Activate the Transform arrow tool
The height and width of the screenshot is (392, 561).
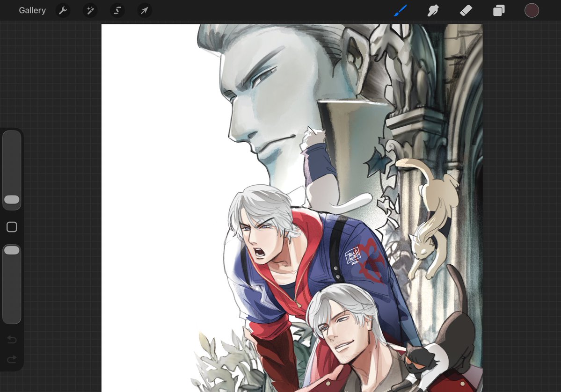(145, 10)
